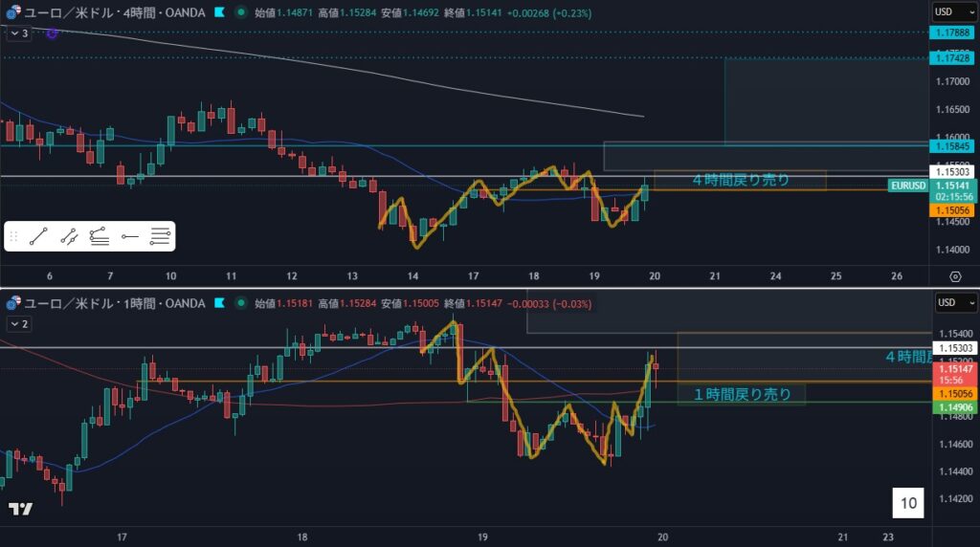This screenshot has height=547, width=980.
Task: Select the multi-line horizontal levels tool
Action: tap(161, 236)
